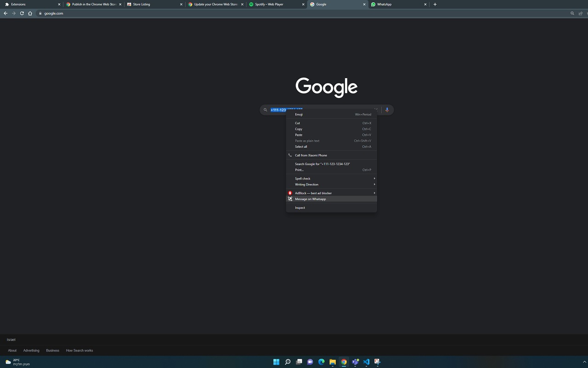Reload the Google page
The width and height of the screenshot is (588, 368).
tap(22, 13)
